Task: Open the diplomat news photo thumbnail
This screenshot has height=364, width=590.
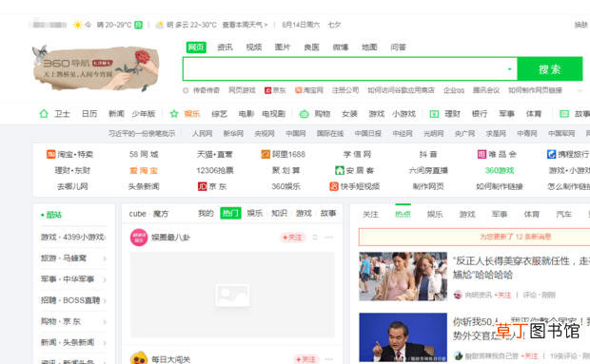Action: [x=403, y=337]
